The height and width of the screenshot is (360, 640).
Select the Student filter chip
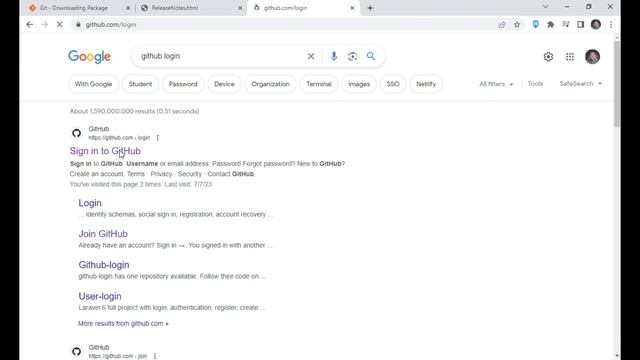(x=140, y=84)
